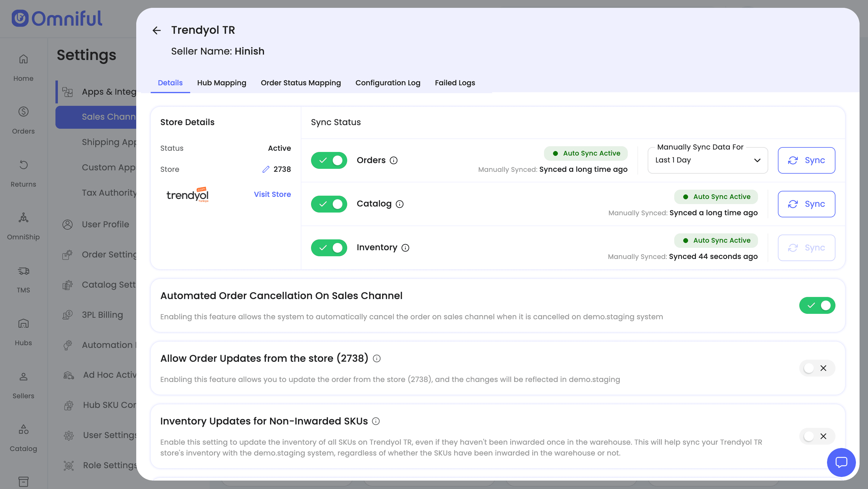868x489 pixels.
Task: Turn off Automated Order Cancellation toggle
Action: 817,305
